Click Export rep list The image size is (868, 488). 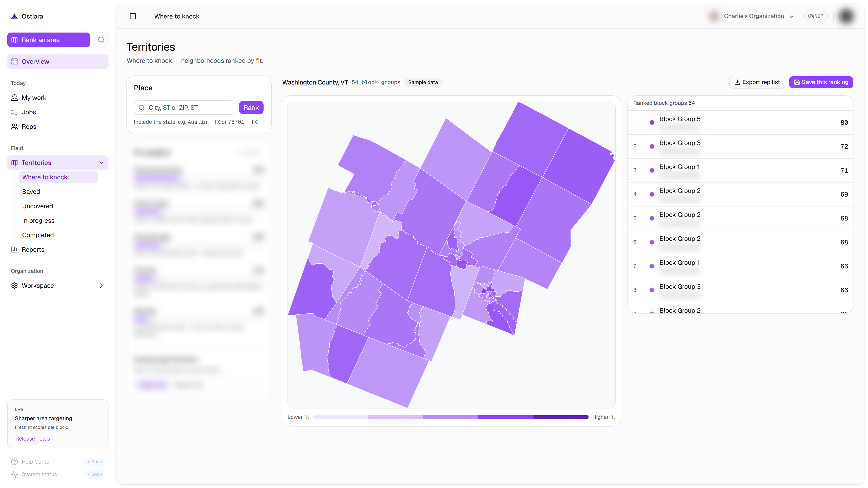(757, 82)
